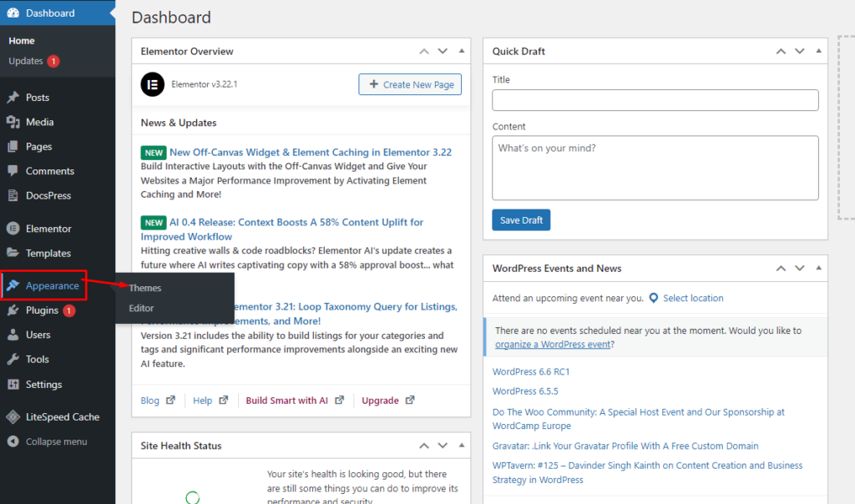The height and width of the screenshot is (504, 855).
Task: Move WordPress Events and News panel up
Action: click(781, 269)
